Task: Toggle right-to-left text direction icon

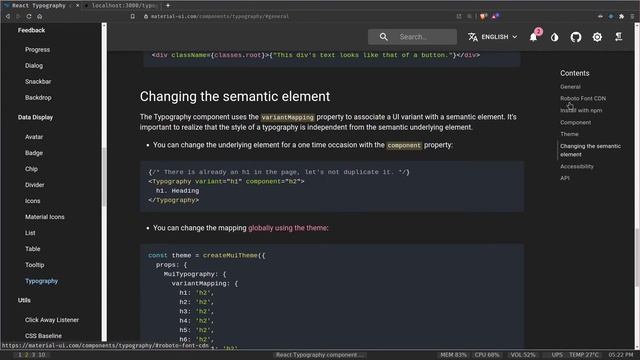Action: tap(619, 37)
